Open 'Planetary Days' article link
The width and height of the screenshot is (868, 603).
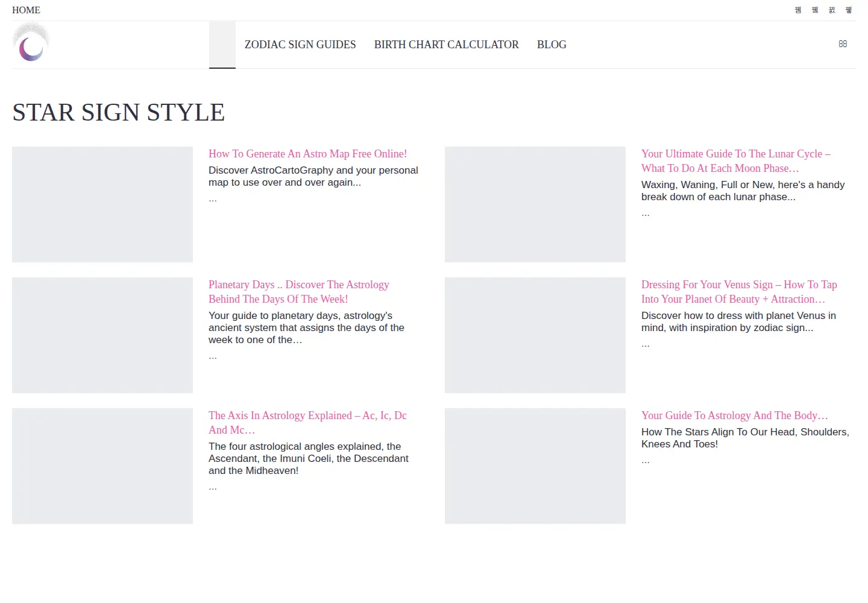(x=299, y=292)
